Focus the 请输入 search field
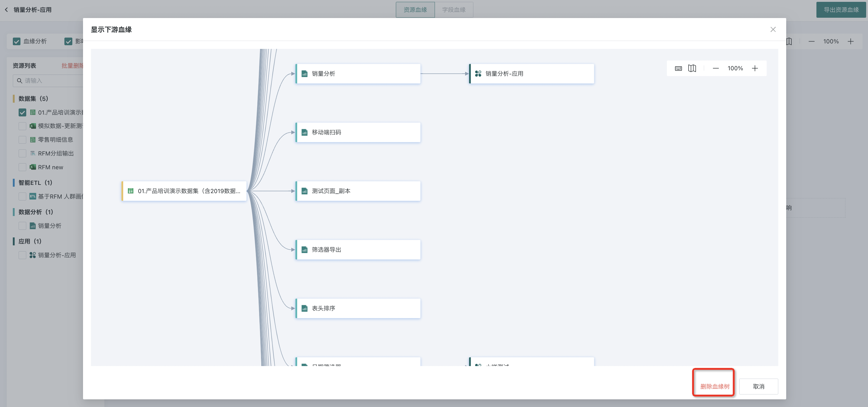 coord(48,81)
